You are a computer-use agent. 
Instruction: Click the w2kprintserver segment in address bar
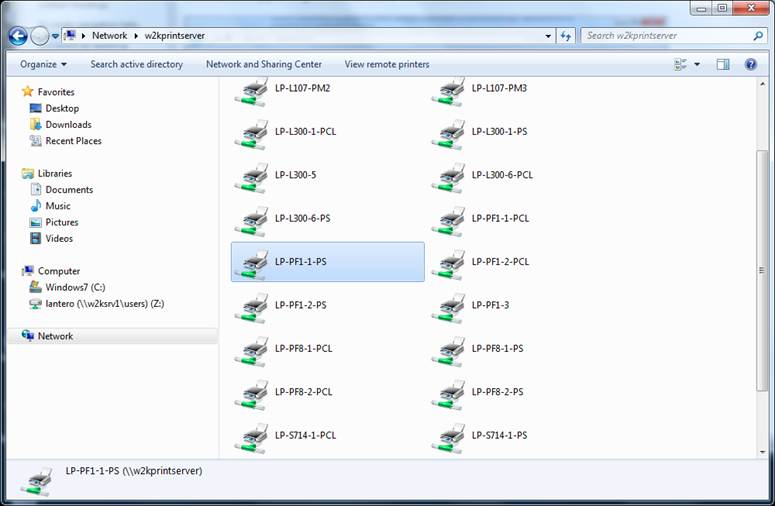174,36
